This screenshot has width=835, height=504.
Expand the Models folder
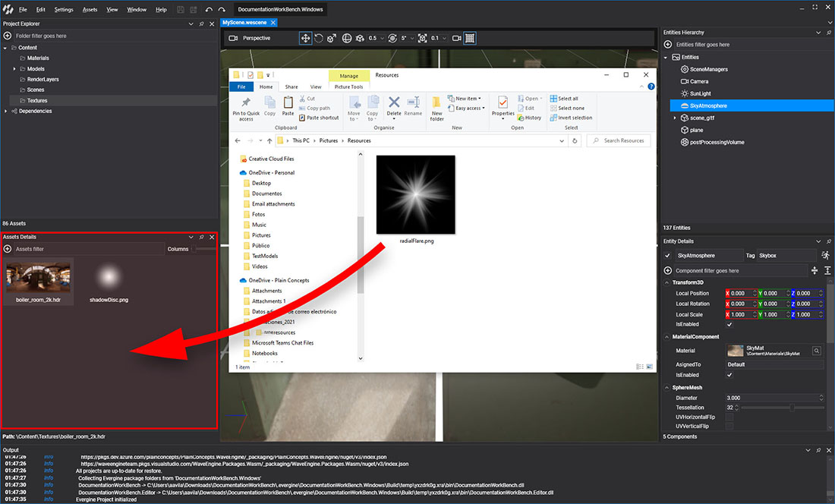(x=14, y=69)
